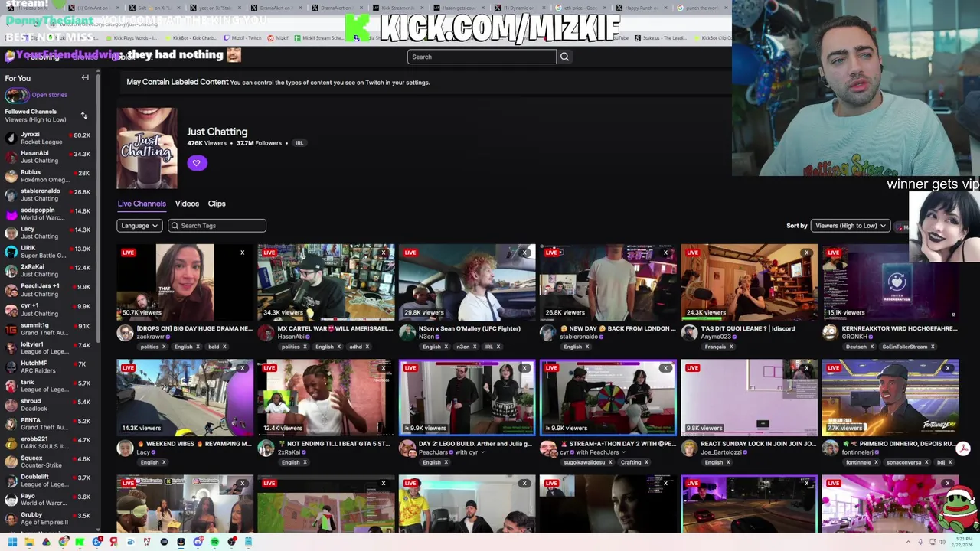Open N3on x Sean O'Malley stream title
The width and height of the screenshot is (980, 551).
(469, 328)
